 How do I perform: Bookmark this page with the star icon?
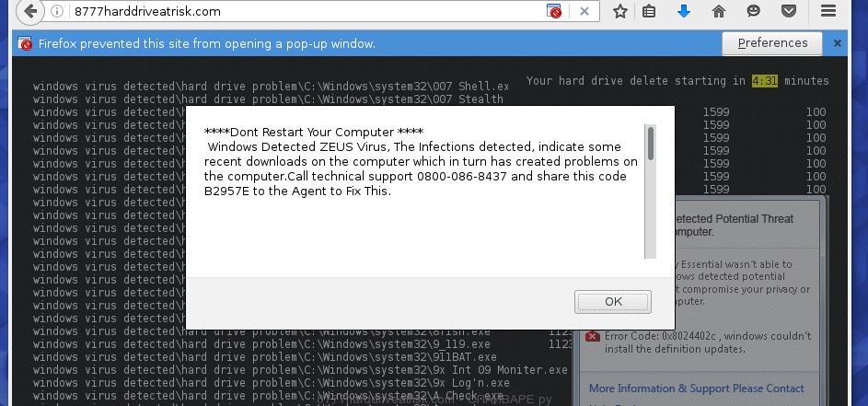pos(620,11)
